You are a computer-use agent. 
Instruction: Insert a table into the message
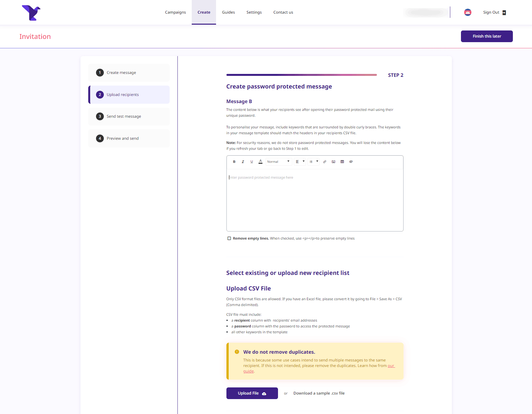[342, 162]
